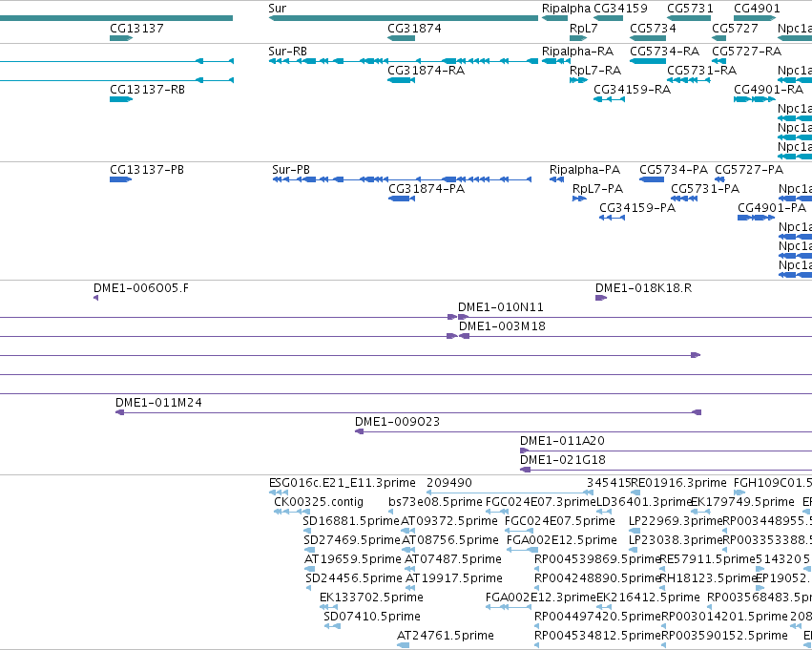Select the Sur-RB transcript label

click(287, 52)
